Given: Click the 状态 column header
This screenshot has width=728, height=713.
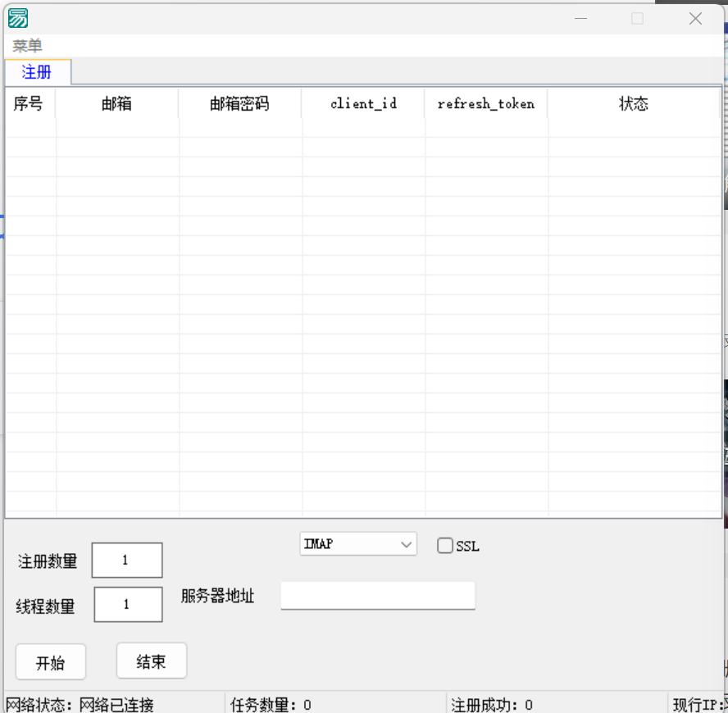Looking at the screenshot, I should click(634, 103).
